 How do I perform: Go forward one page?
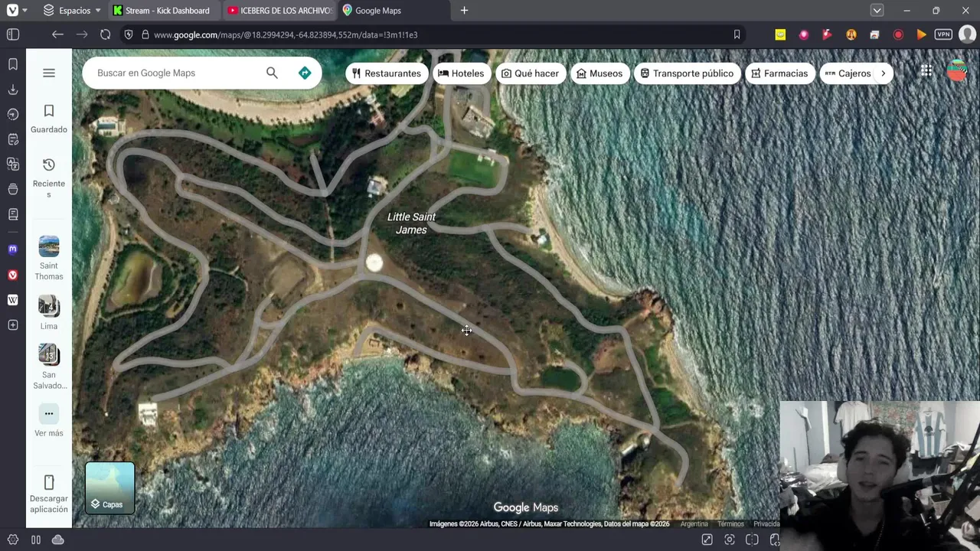pos(81,34)
